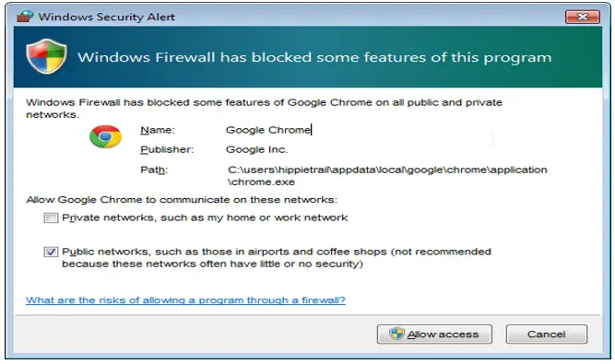Click the Private networks option label

pyautogui.click(x=205, y=217)
